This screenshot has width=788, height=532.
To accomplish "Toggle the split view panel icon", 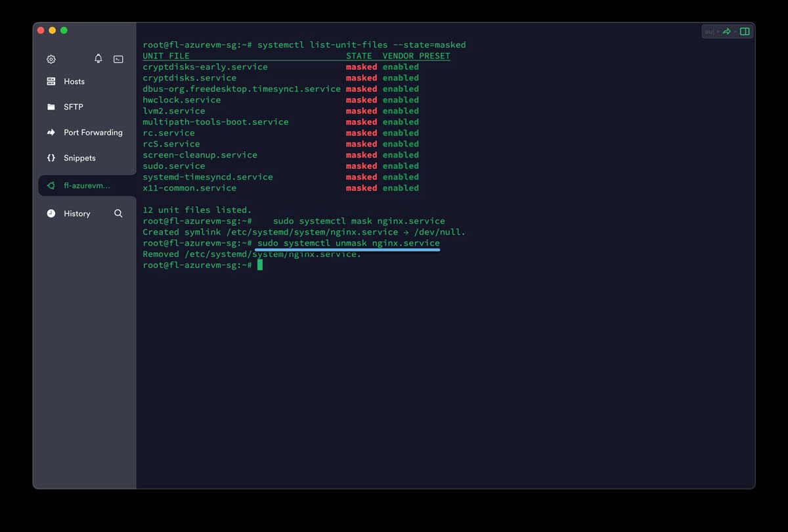I will (x=745, y=32).
